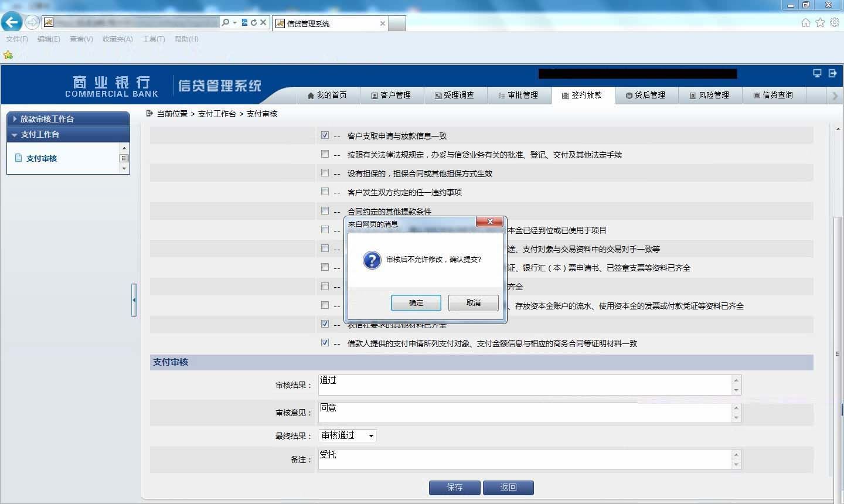Open the 最终结果 dropdown showing 审核通过
Viewport: 844px width, 504px height.
point(348,435)
